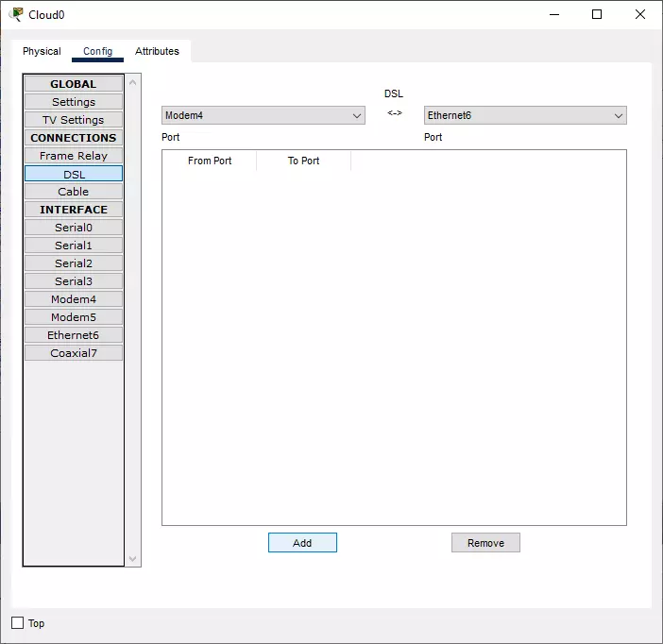
Task: Click the Add button
Action: click(302, 543)
